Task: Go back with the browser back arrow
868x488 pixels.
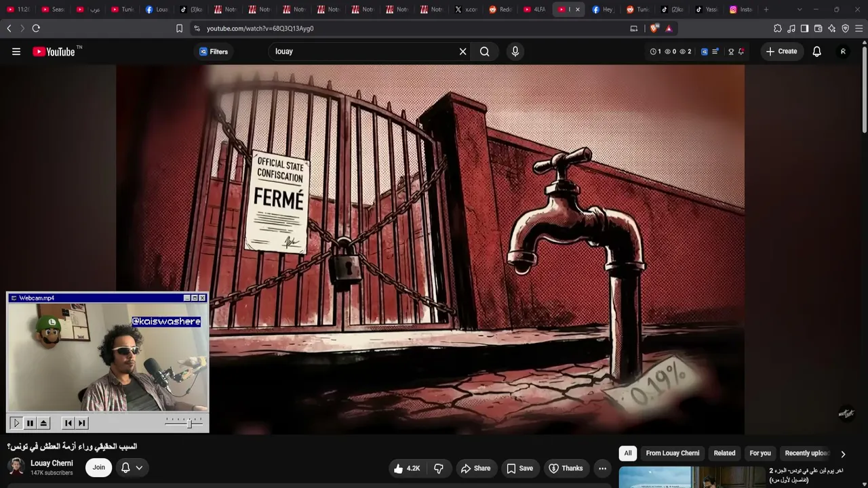Action: click(x=9, y=28)
